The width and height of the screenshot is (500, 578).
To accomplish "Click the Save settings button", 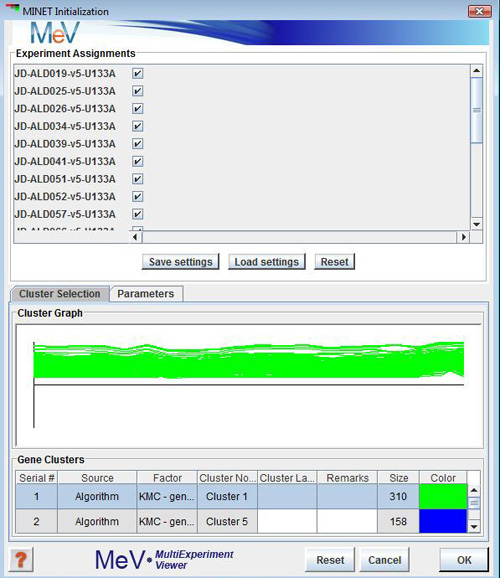I will [x=181, y=262].
